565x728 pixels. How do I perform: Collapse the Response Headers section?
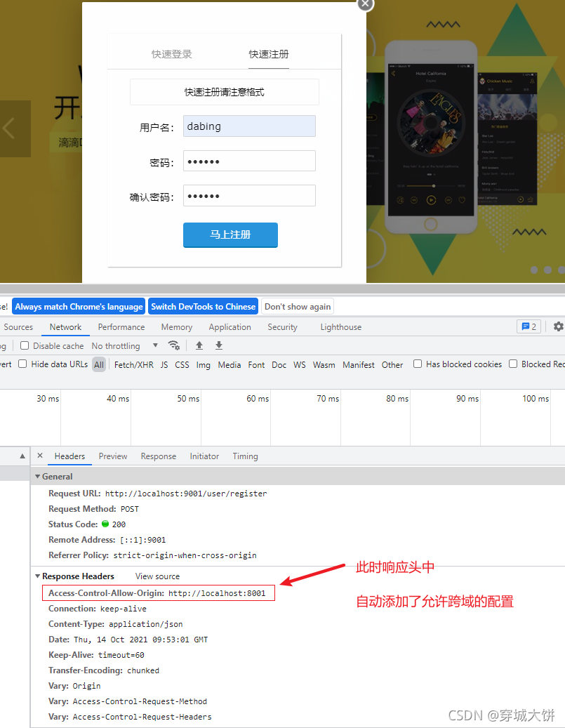[39, 576]
